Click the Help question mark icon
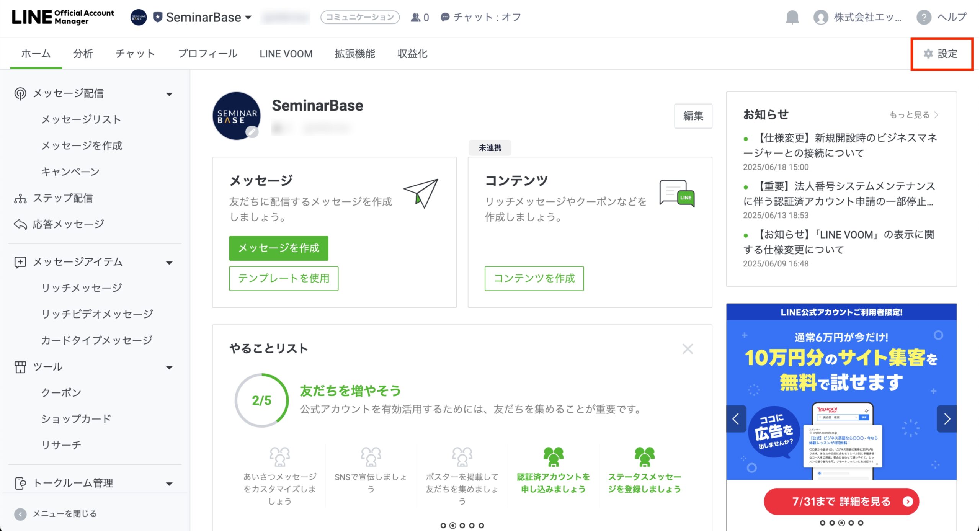This screenshot has height=531, width=980. [x=923, y=18]
